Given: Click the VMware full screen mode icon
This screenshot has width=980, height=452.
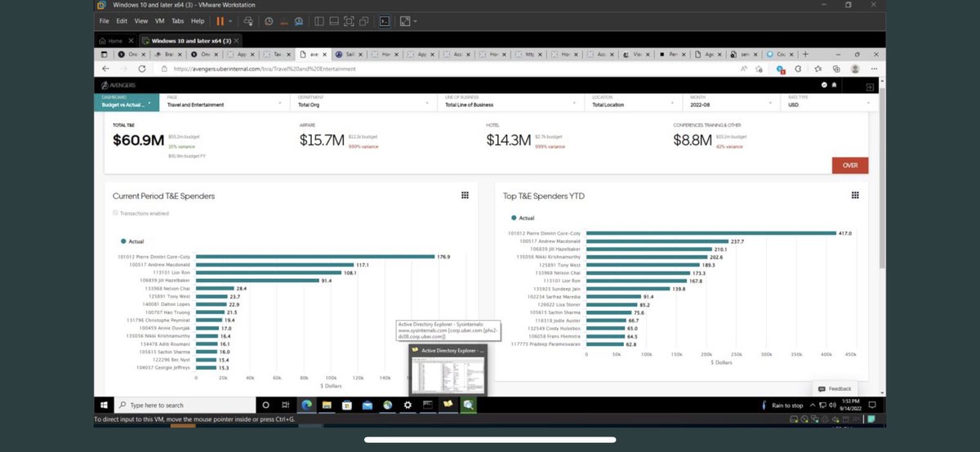Looking at the screenshot, I should tap(350, 20).
